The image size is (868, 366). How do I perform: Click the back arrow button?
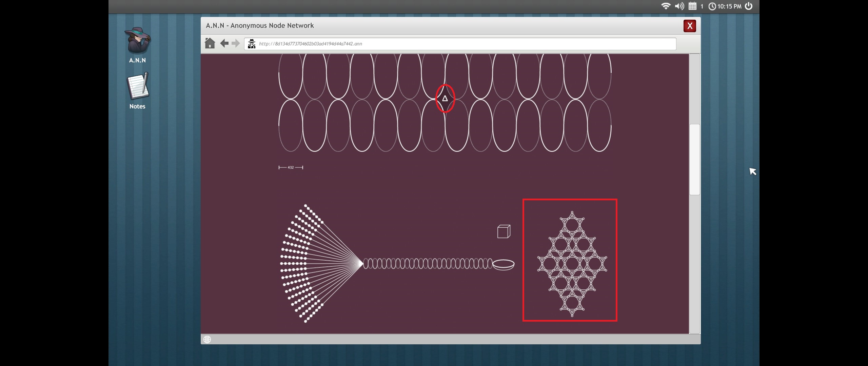pyautogui.click(x=224, y=43)
